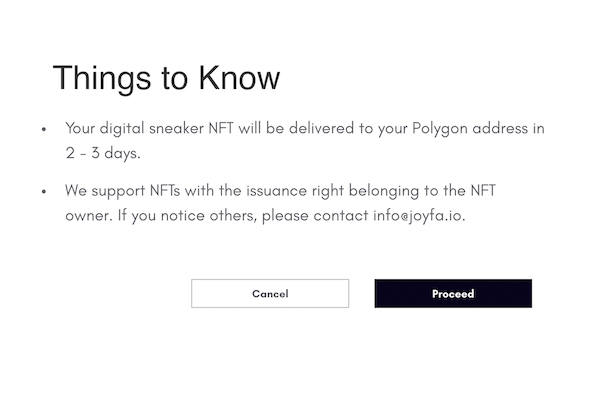This screenshot has width=600, height=400.
Task: Click the second bullet point marker
Action: tap(44, 191)
